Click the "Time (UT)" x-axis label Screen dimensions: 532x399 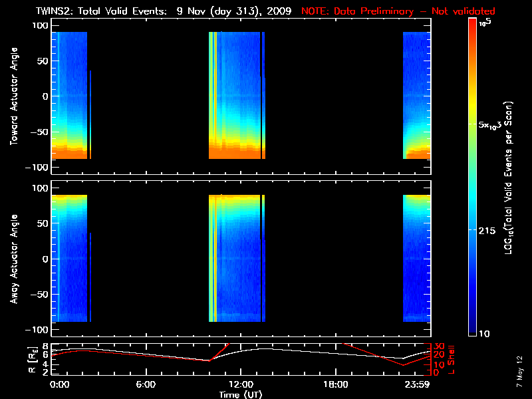tap(240, 394)
